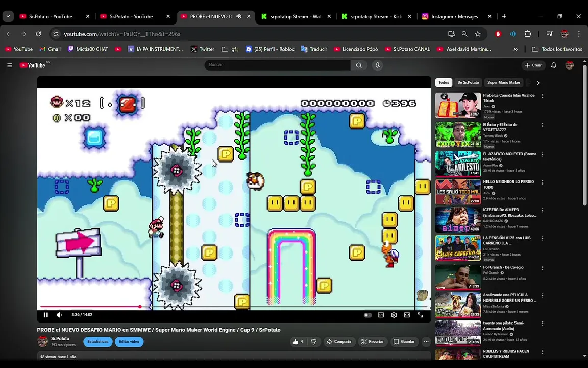The height and width of the screenshot is (368, 588).
Task: Open notifications bell
Action: coord(553,65)
